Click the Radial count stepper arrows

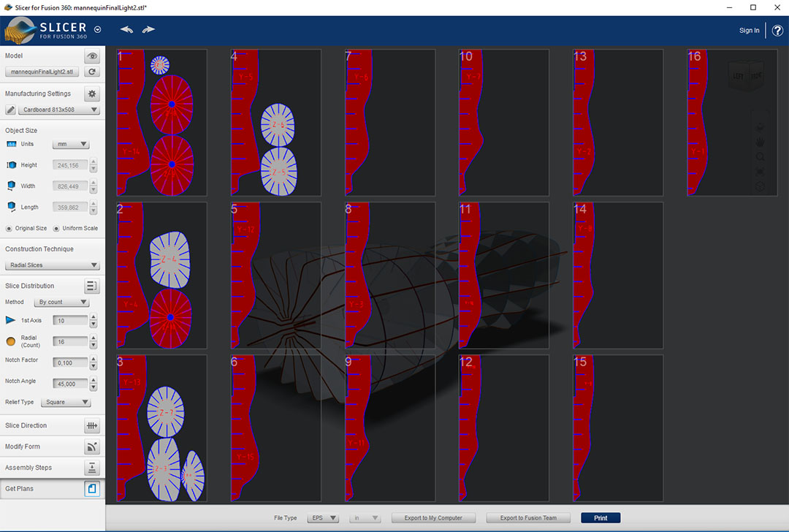pos(93,342)
